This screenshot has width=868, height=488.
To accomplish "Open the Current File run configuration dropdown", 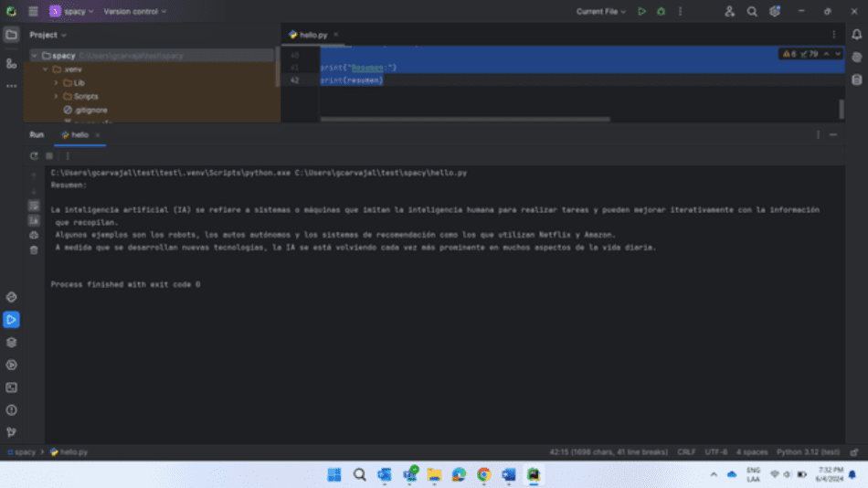I will 601,11.
